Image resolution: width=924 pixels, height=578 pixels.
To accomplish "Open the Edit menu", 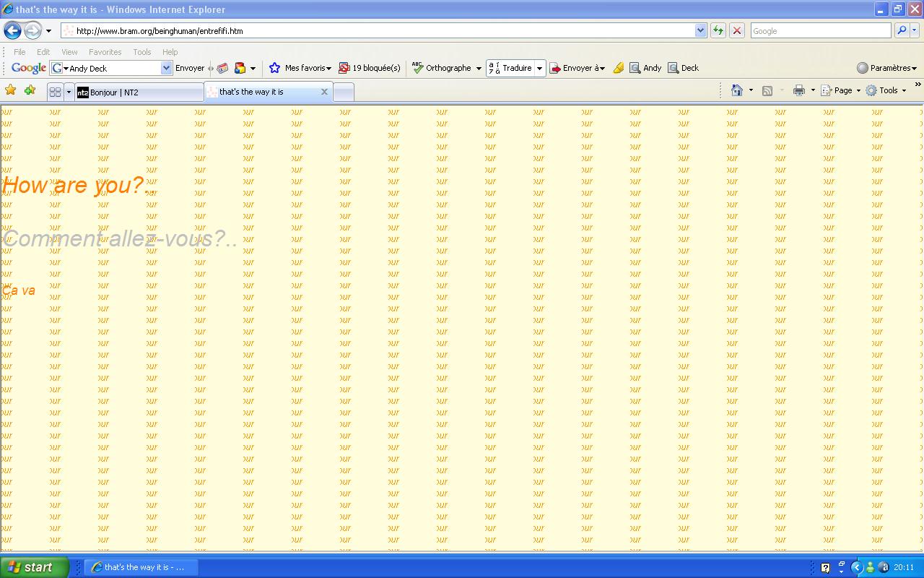I will 43,52.
